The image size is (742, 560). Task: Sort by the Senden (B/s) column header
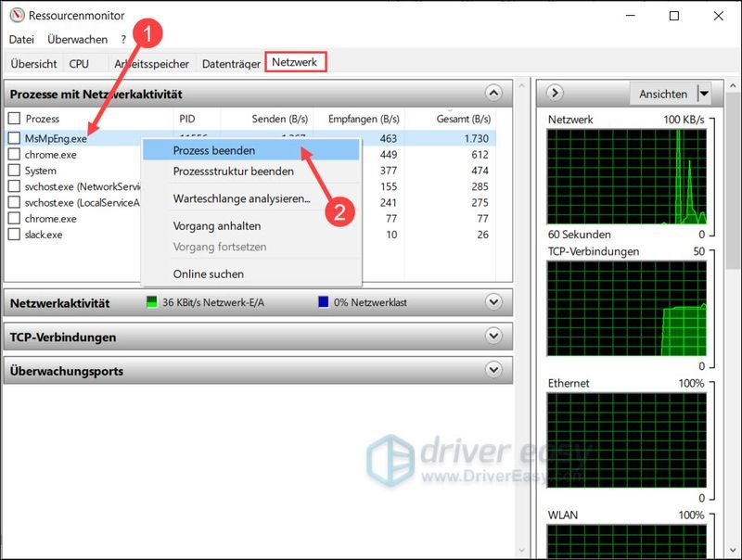[280, 119]
